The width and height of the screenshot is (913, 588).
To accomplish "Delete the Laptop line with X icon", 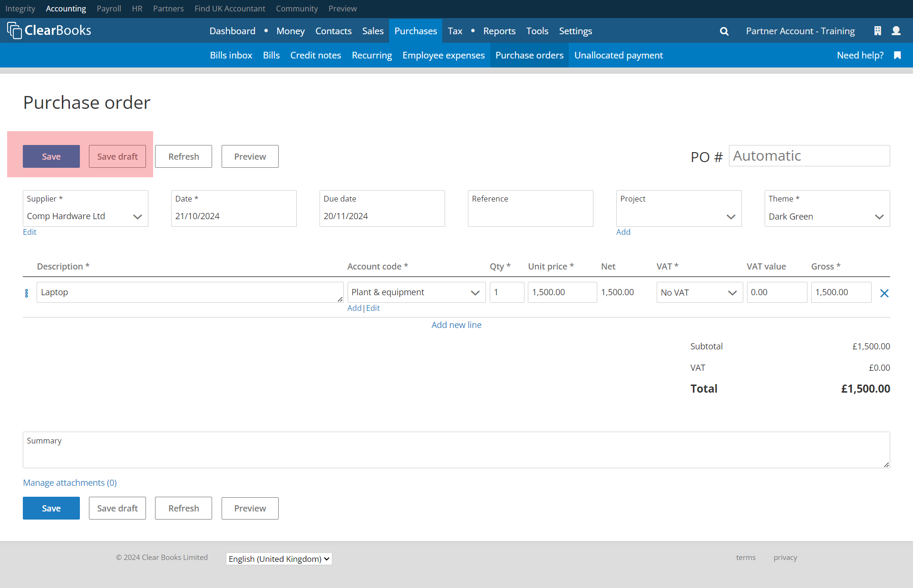I will click(884, 293).
